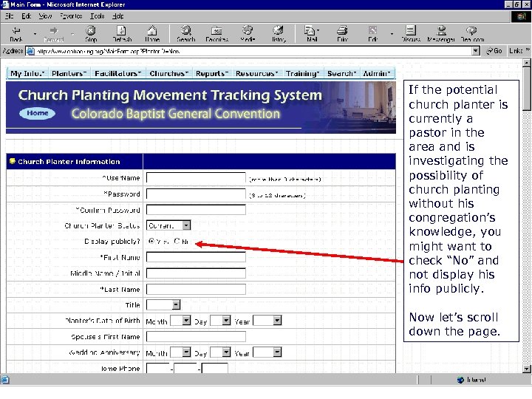Open the Planters navigation tab
The height and width of the screenshot is (399, 532).
(69, 73)
